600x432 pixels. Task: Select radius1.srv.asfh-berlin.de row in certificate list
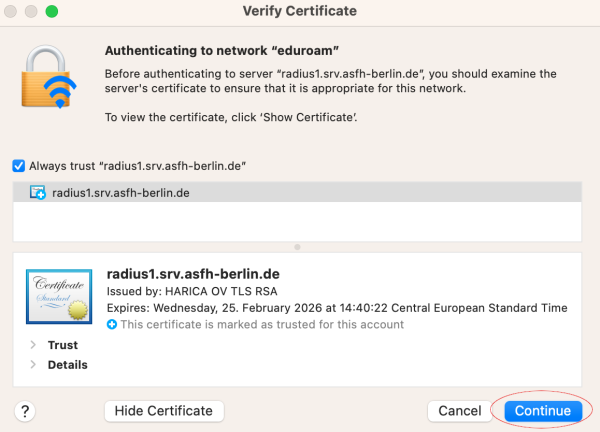297,192
